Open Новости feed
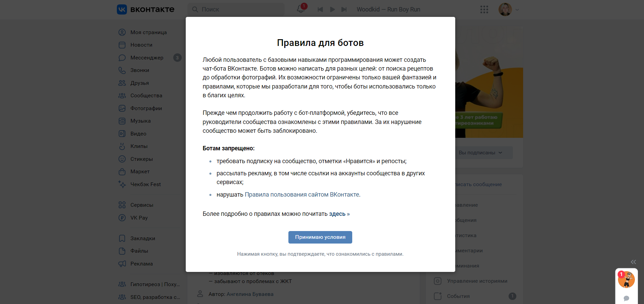The width and height of the screenshot is (644, 304). (141, 45)
